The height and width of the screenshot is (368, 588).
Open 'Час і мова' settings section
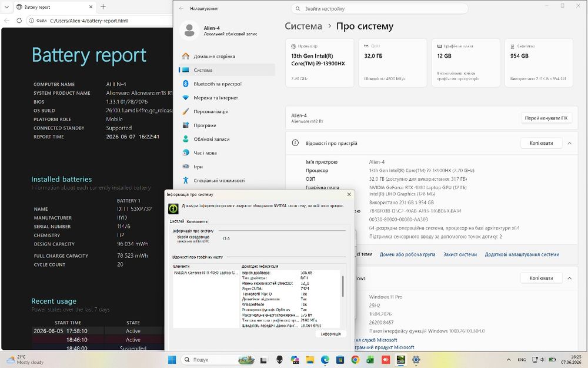point(227,153)
